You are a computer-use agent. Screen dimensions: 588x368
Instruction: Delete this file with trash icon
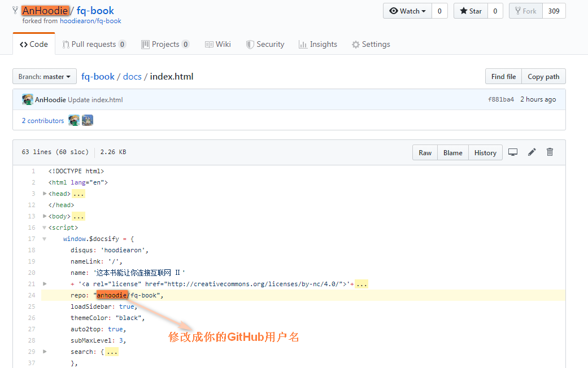(x=550, y=152)
